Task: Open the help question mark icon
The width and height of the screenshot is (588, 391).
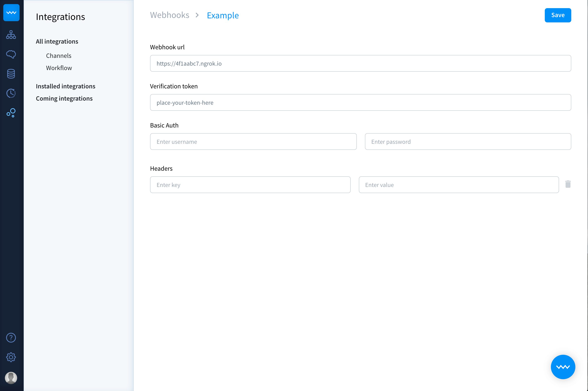Action: (x=11, y=338)
